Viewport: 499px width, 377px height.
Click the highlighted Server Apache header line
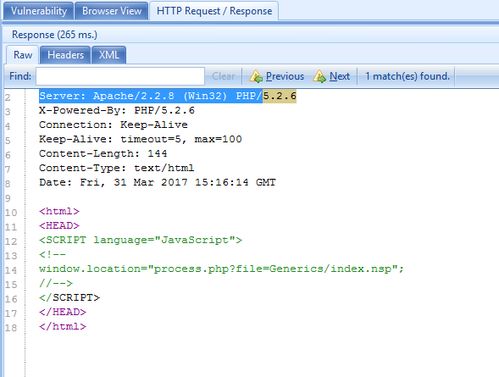point(168,96)
